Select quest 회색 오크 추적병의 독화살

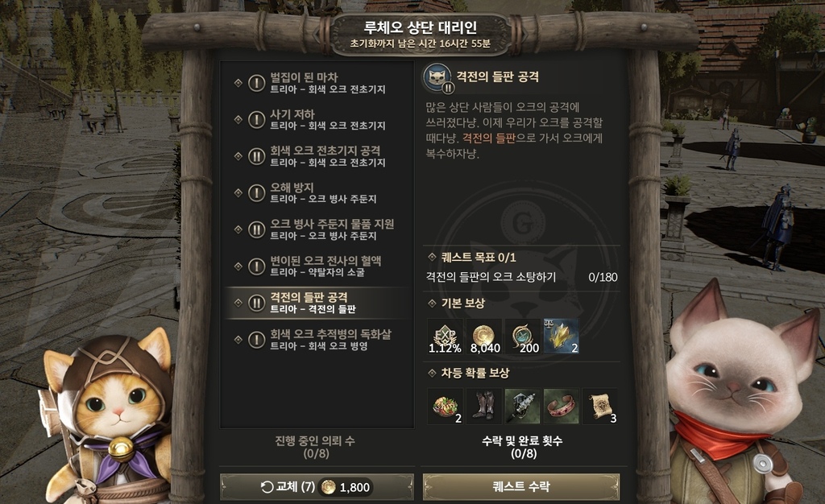(x=316, y=340)
